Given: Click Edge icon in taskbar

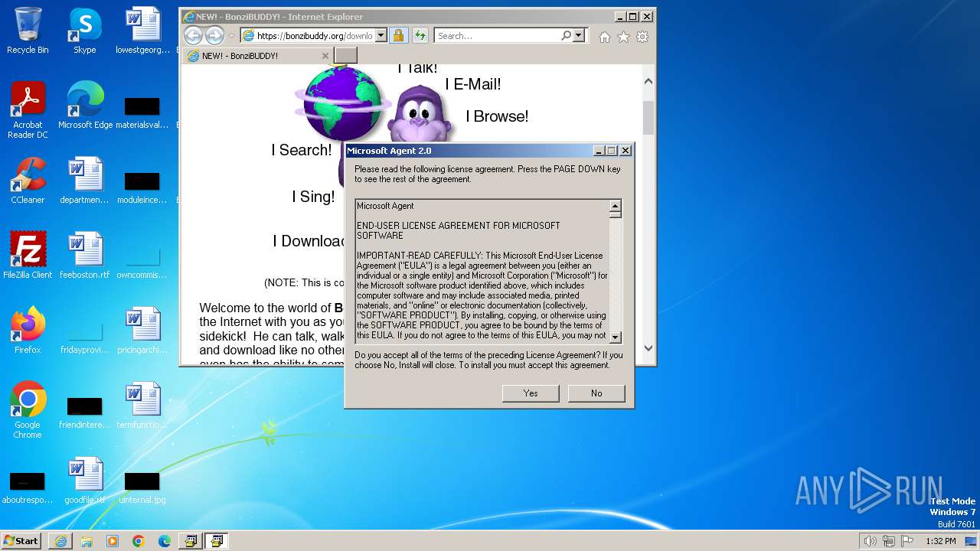Looking at the screenshot, I should [165, 541].
